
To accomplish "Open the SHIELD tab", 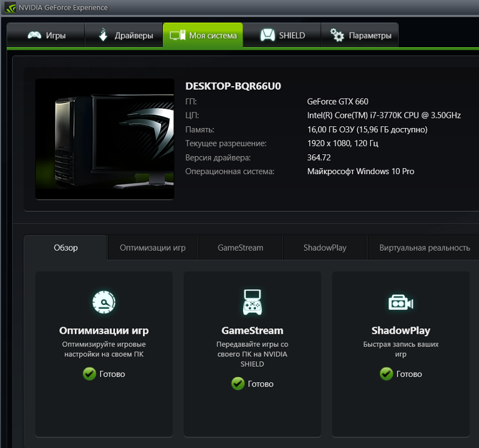I will click(282, 35).
